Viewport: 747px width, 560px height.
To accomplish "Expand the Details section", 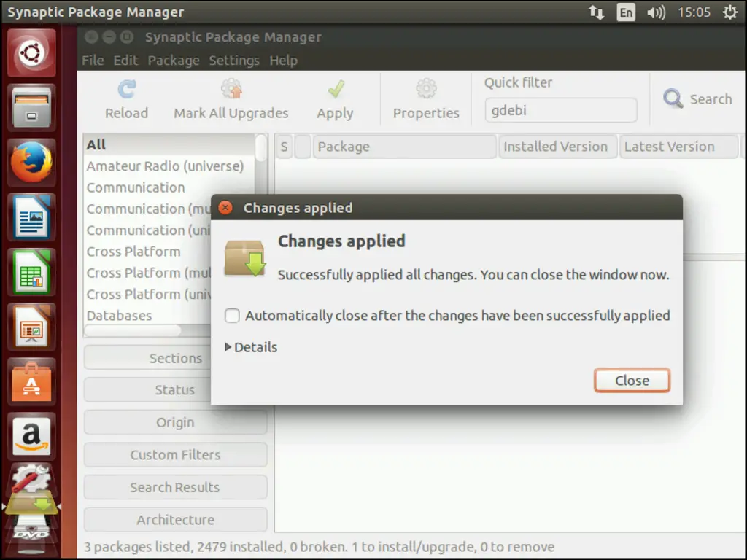I will click(251, 347).
